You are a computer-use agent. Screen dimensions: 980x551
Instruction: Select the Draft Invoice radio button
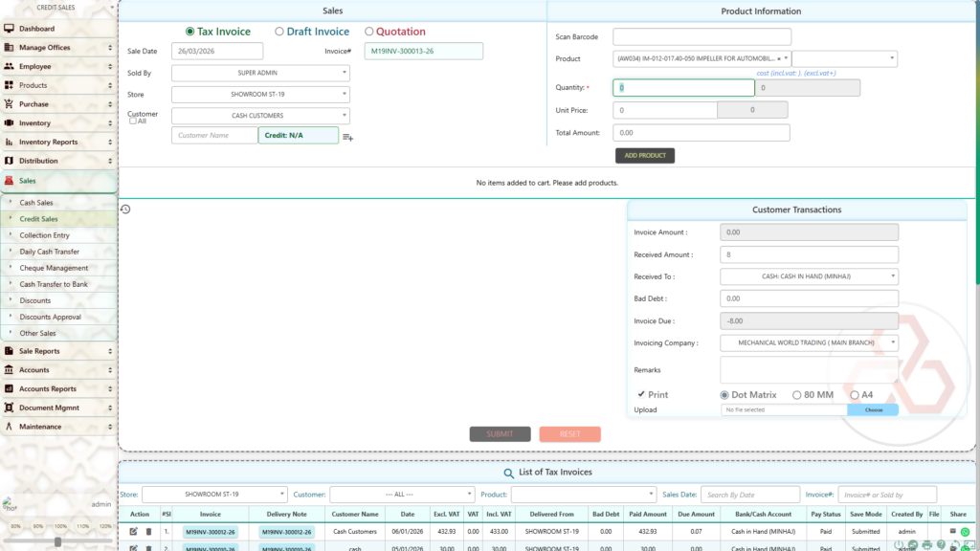pos(279,32)
